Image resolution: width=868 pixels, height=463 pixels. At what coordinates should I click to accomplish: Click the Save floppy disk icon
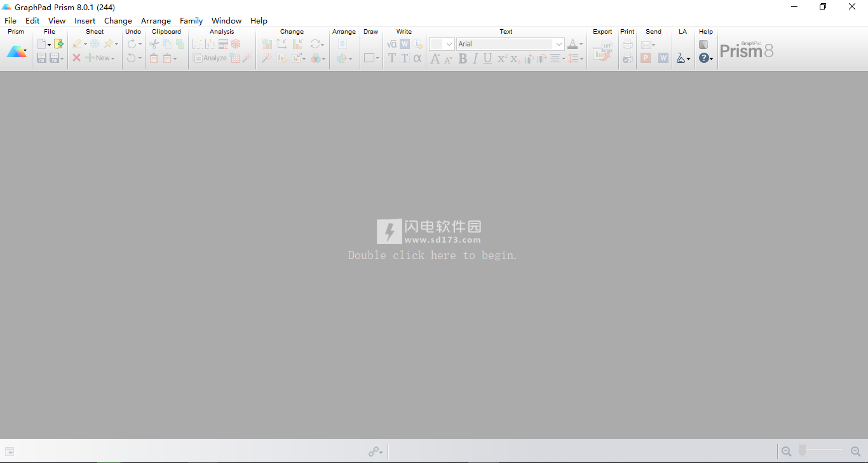(42, 58)
